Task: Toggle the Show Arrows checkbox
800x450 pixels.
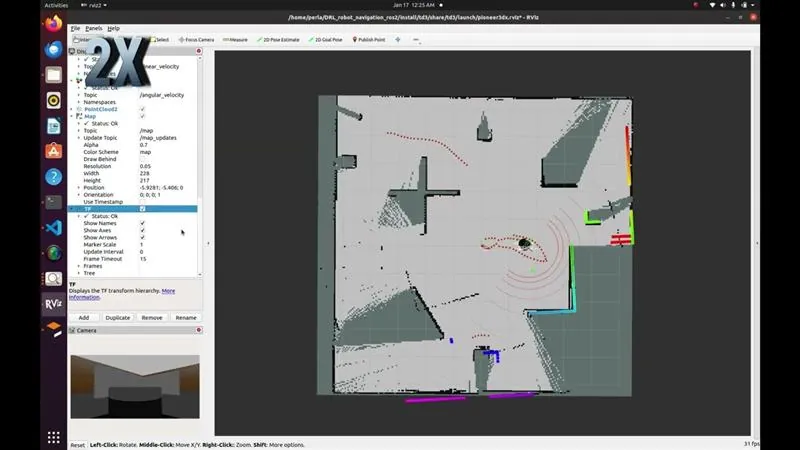Action: [x=142, y=238]
